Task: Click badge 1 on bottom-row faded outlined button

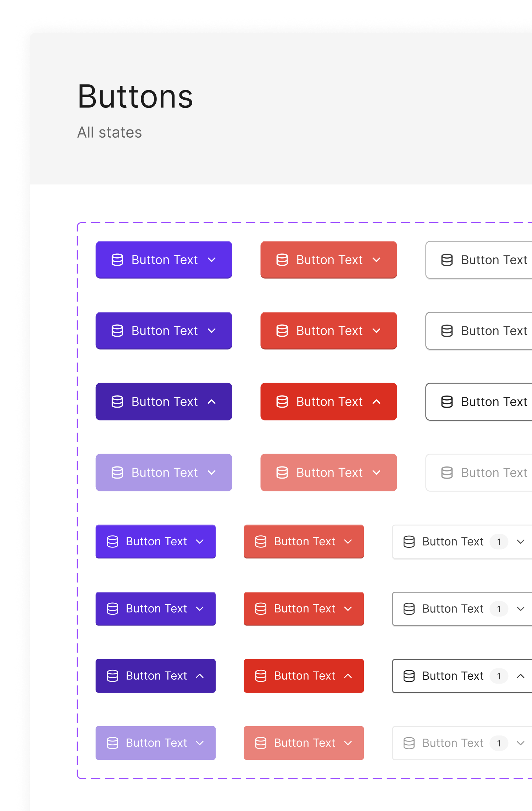Action: coord(499,743)
